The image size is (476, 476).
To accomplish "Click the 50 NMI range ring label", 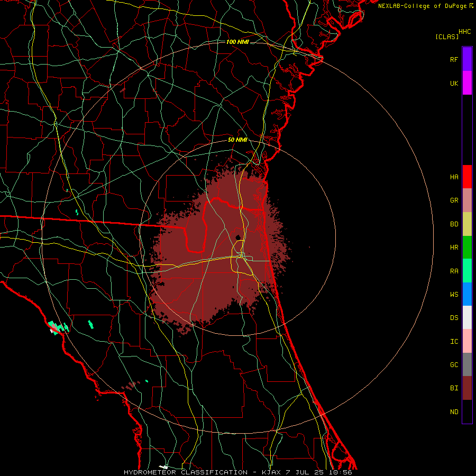I will (x=237, y=140).
